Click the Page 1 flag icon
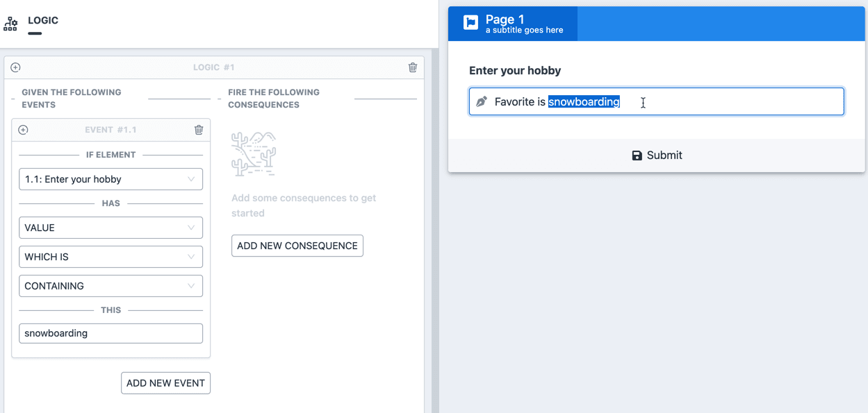 click(470, 23)
